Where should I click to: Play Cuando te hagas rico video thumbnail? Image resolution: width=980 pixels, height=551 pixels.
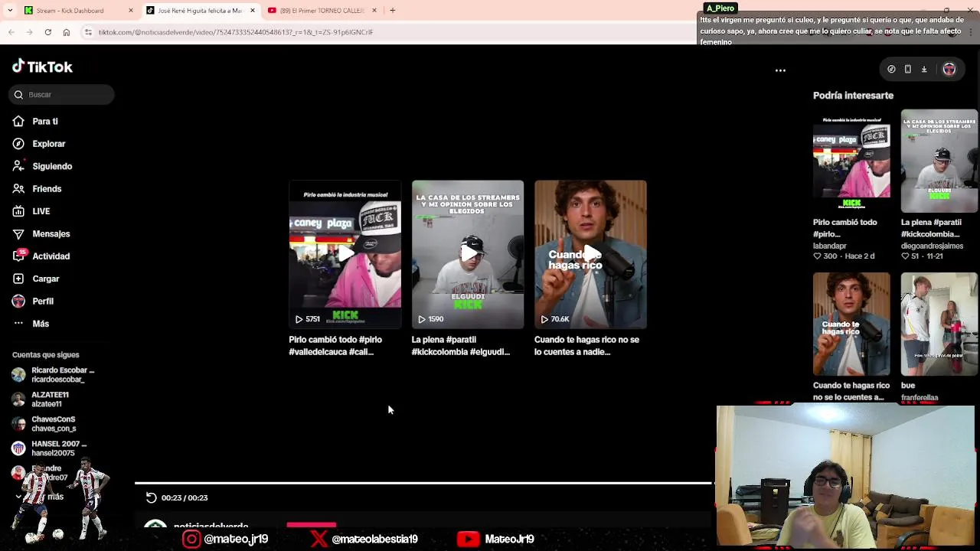(590, 254)
